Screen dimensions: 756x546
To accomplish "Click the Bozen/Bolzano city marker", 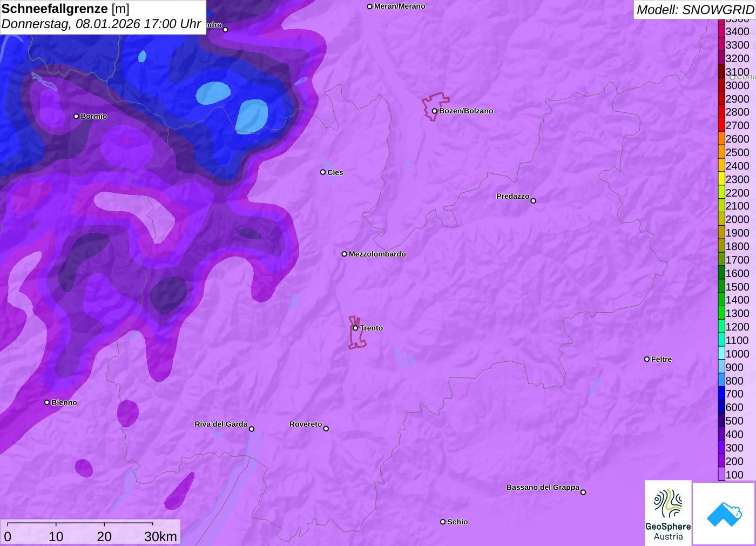I will coord(434,111).
